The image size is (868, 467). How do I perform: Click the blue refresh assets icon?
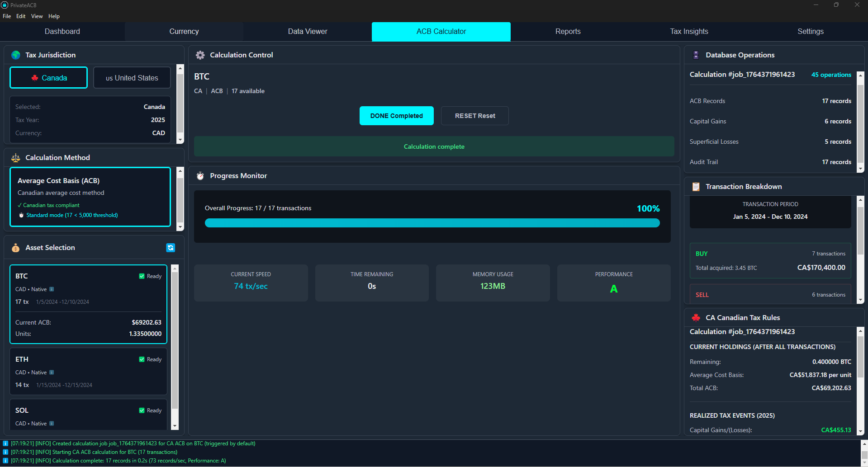pyautogui.click(x=171, y=248)
